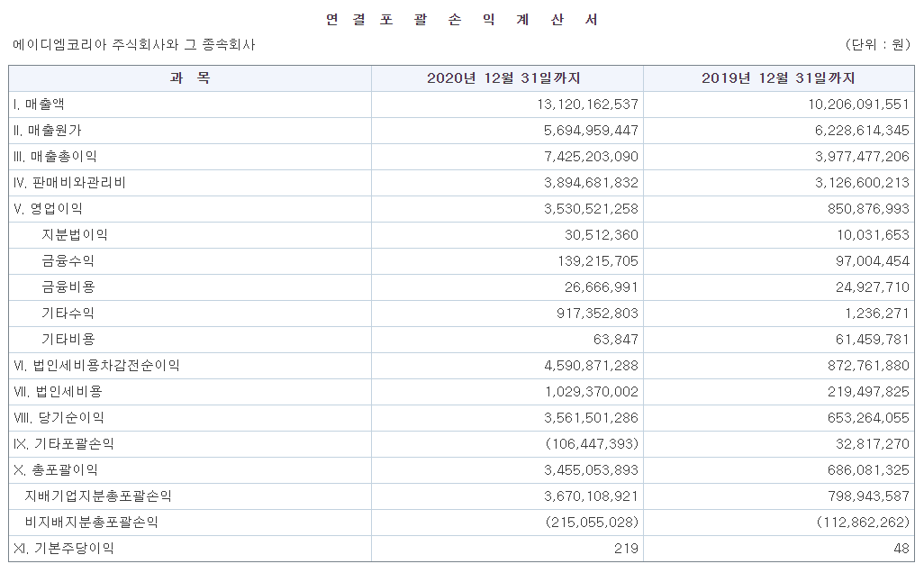
Task: Click the value 3,894,681,832
Action: (591, 183)
